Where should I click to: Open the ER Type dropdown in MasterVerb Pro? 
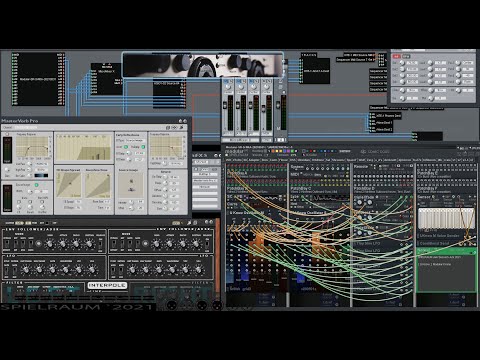[x=135, y=140]
